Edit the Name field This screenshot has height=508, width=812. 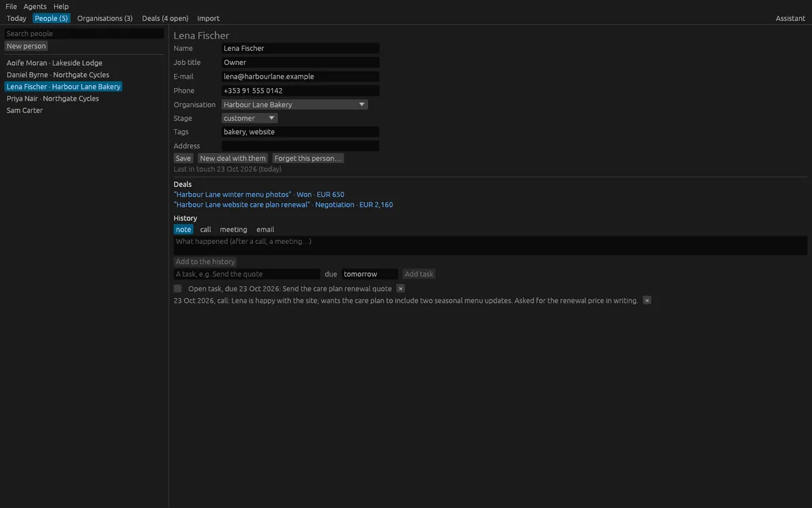(x=300, y=48)
